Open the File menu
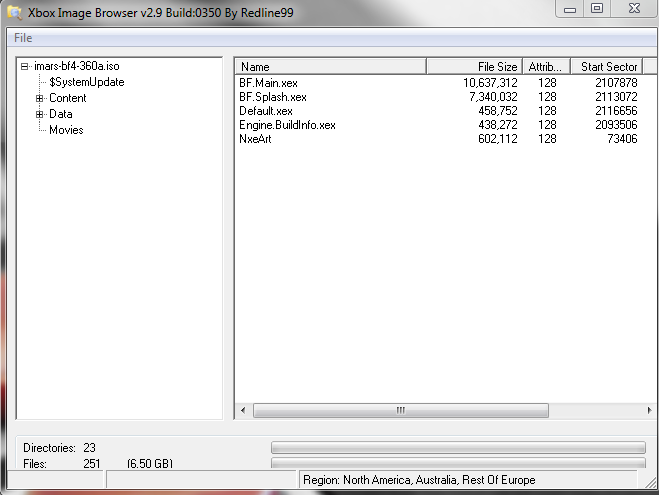 point(23,38)
